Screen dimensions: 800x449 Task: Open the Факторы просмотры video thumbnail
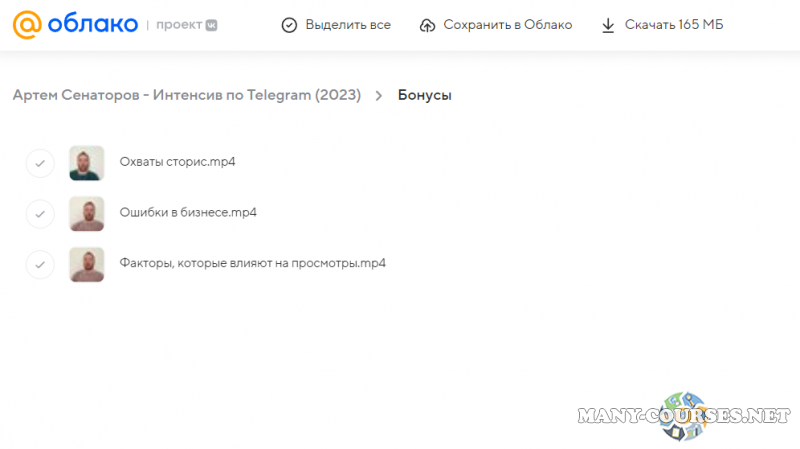click(86, 264)
